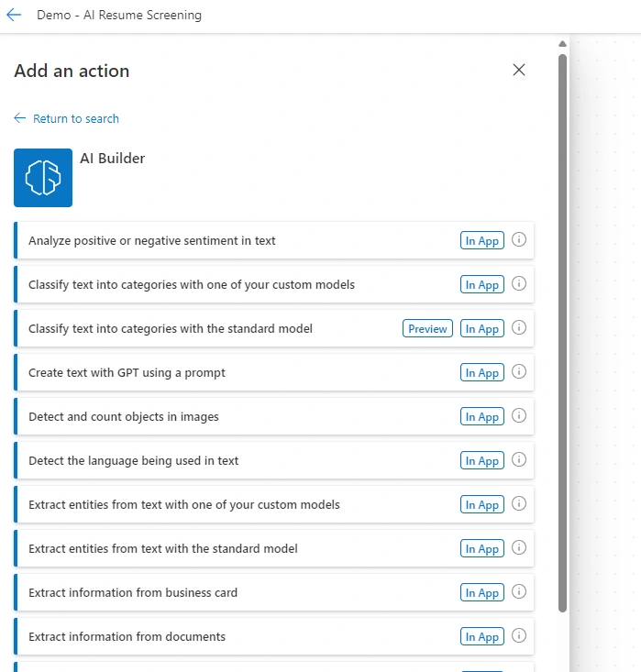The width and height of the screenshot is (641, 672).
Task: Click In App badge for Detect and count objects
Action: [482, 416]
